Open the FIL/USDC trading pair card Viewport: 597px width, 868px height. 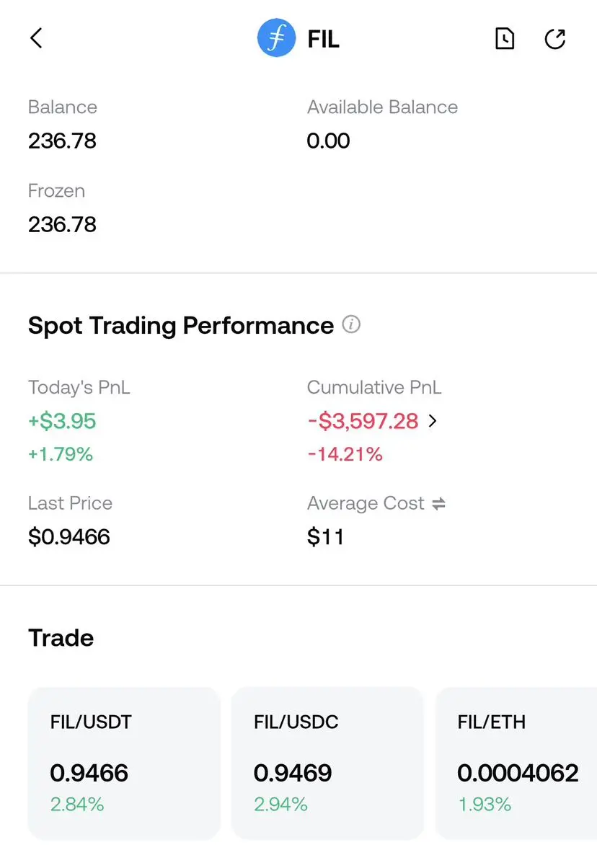(327, 763)
